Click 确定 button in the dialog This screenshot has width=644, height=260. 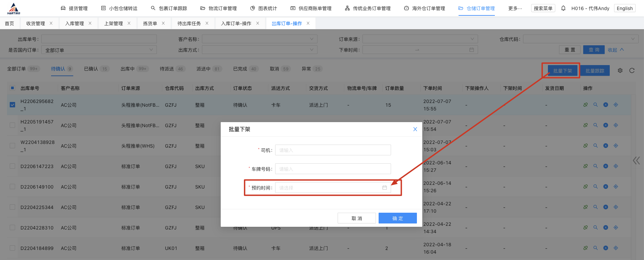[397, 218]
